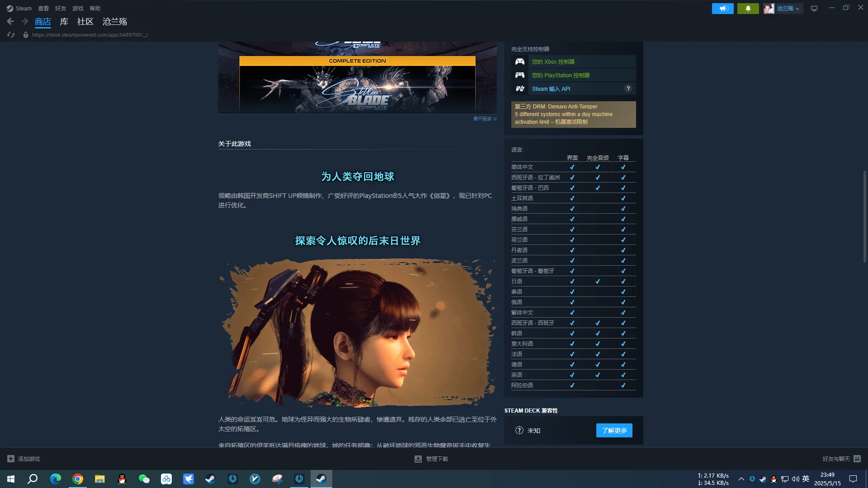This screenshot has width=868, height=488.
Task: Click the 阿拉伯语 language row
Action: click(573, 385)
